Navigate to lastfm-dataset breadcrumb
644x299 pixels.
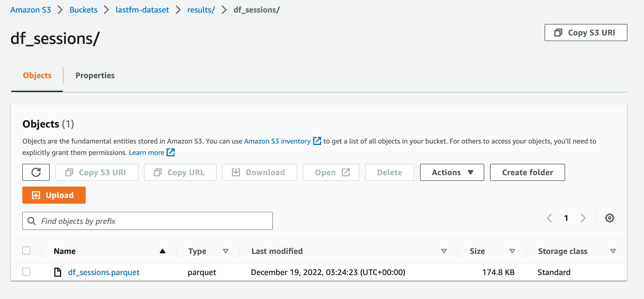(142, 10)
